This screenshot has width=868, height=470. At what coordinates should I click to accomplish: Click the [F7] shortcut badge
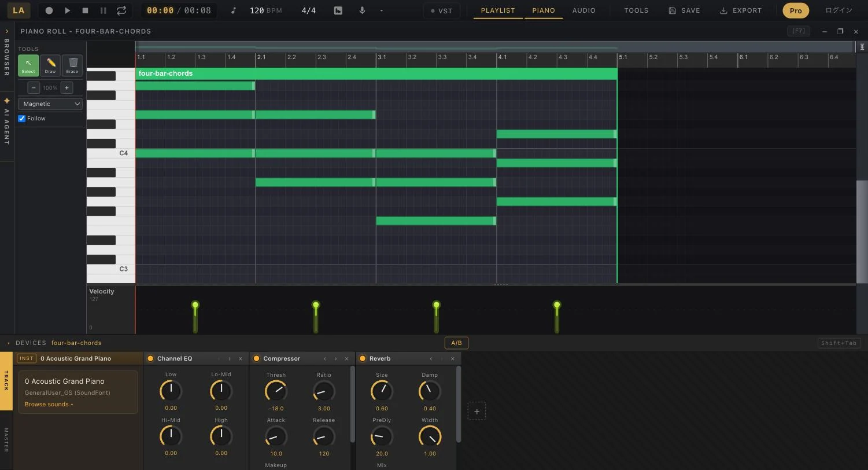[799, 31]
